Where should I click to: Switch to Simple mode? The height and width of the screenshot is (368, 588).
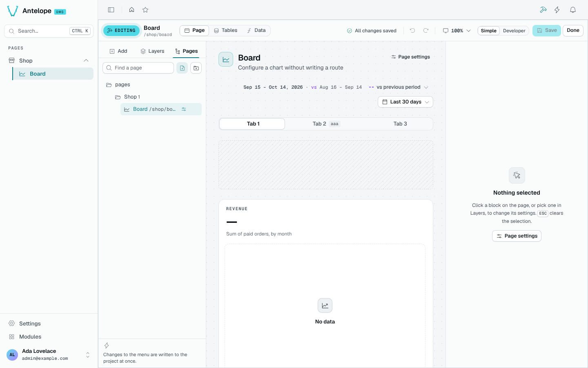[x=489, y=31]
